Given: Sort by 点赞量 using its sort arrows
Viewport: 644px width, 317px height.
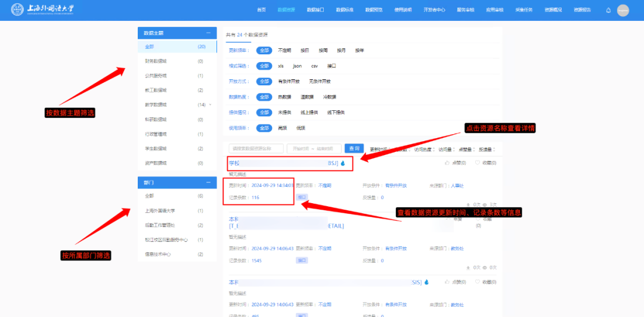Looking at the screenshot, I should 475,150.
